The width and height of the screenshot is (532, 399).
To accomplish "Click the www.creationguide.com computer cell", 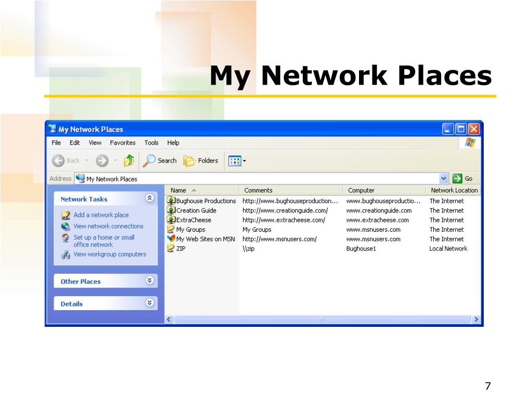I will pyautogui.click(x=379, y=210).
